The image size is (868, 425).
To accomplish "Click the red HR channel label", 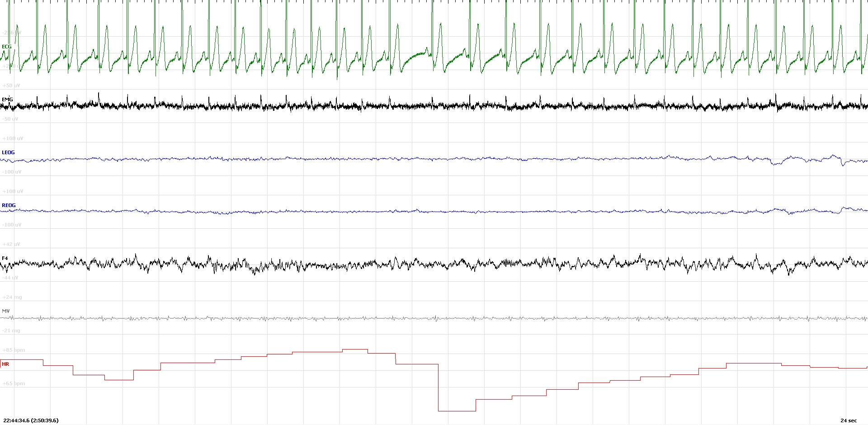I will 5,364.
